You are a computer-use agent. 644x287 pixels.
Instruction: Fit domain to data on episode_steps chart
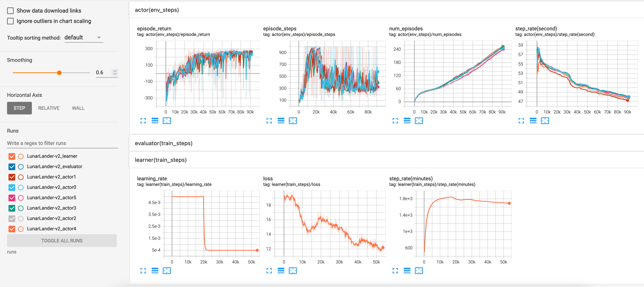click(293, 121)
